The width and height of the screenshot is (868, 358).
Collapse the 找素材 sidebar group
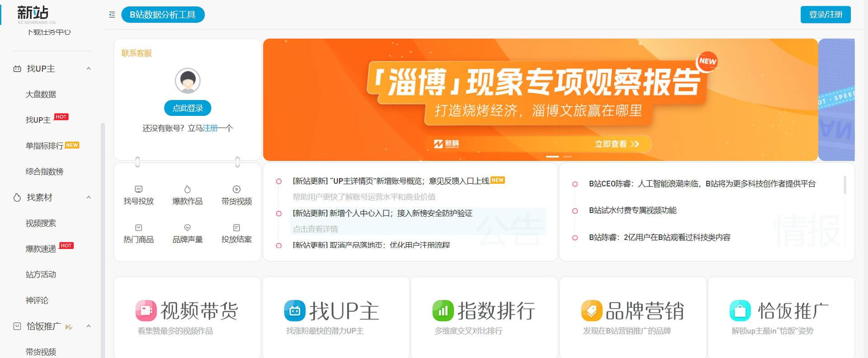tap(89, 198)
